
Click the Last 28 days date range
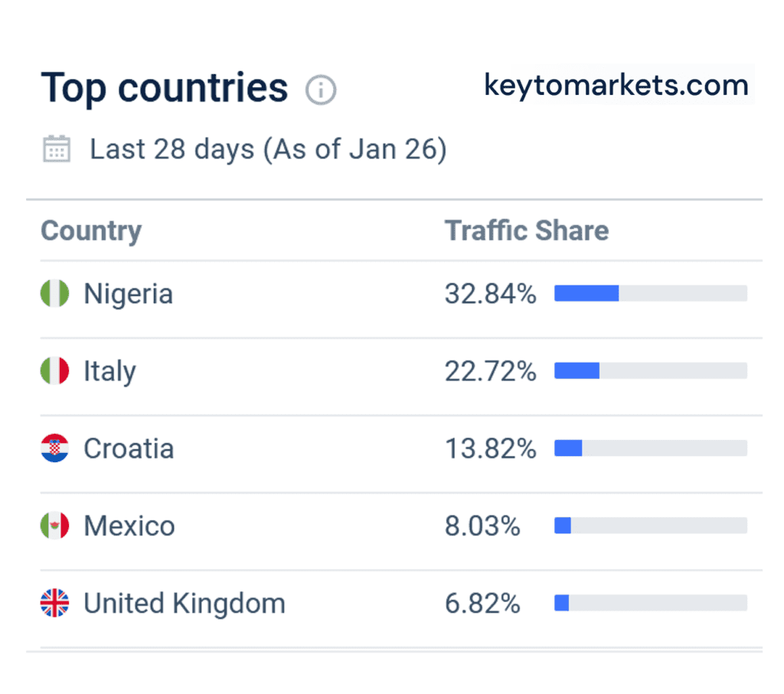pos(268,148)
